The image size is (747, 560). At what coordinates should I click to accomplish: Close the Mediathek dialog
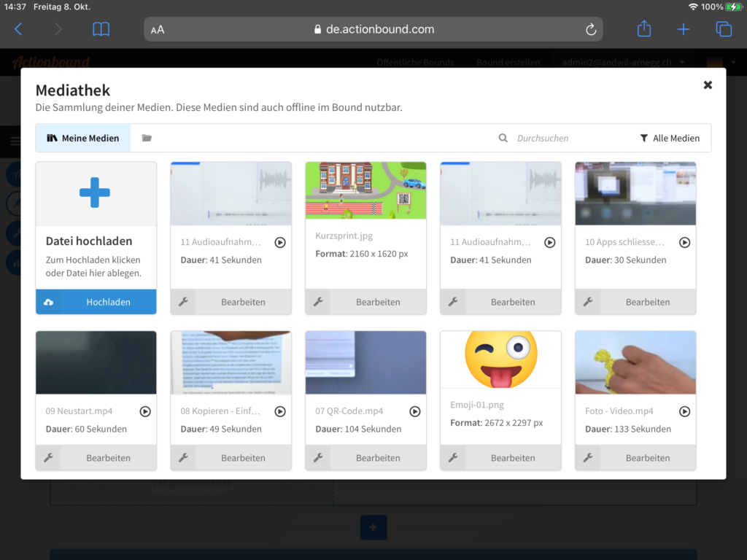pyautogui.click(x=708, y=85)
